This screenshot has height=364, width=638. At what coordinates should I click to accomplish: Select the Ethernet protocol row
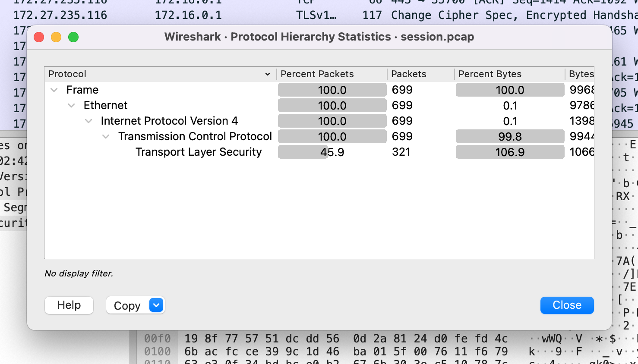point(319,105)
